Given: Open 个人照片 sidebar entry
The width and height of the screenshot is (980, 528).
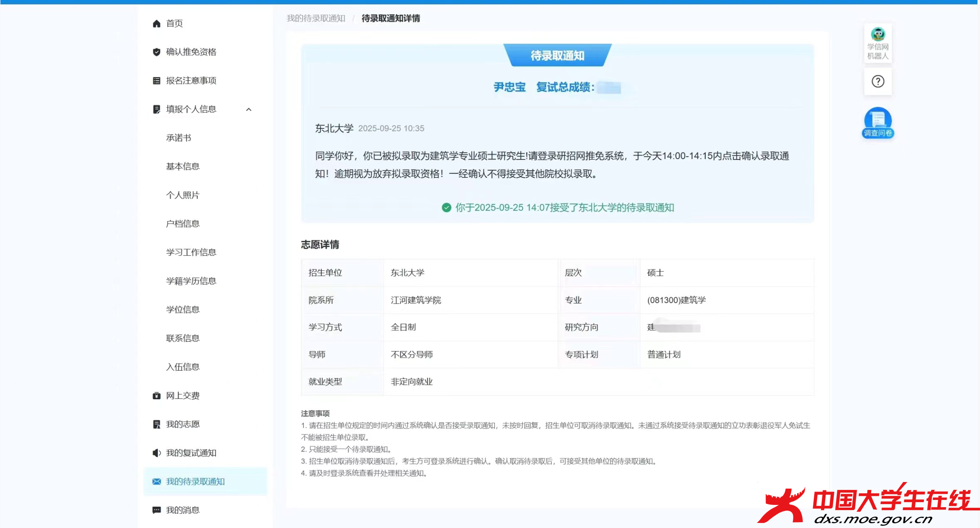Looking at the screenshot, I should 183,195.
